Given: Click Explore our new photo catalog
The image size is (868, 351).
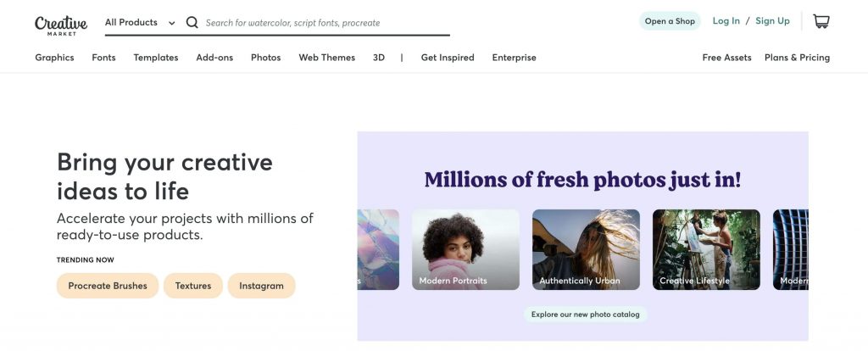Looking at the screenshot, I should (585, 315).
